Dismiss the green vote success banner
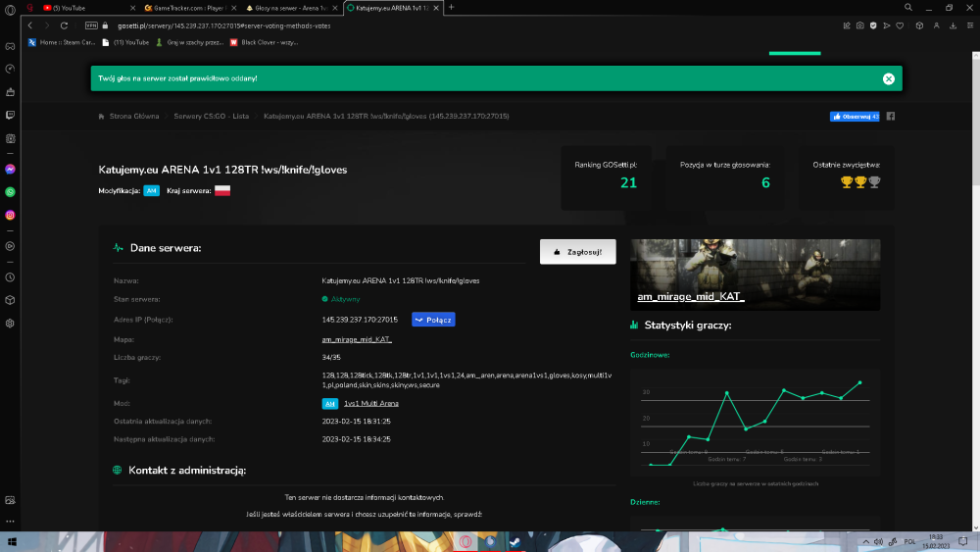This screenshot has width=980, height=552. pyautogui.click(x=888, y=78)
